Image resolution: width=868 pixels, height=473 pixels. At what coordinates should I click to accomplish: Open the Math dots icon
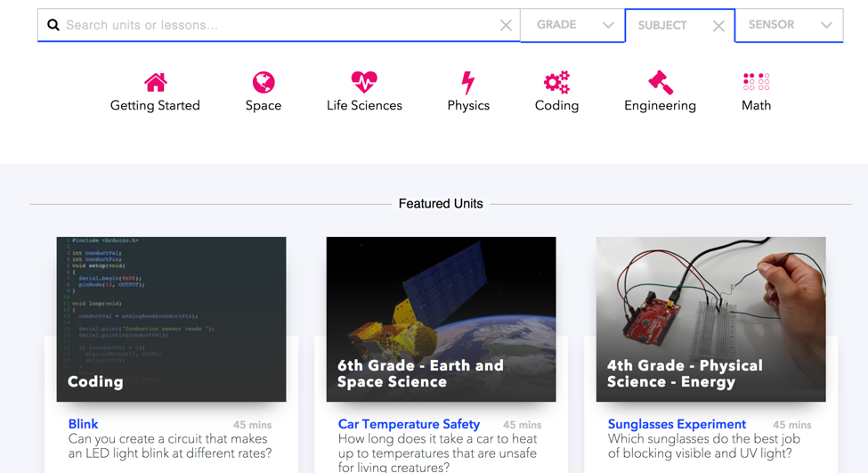[x=756, y=81]
